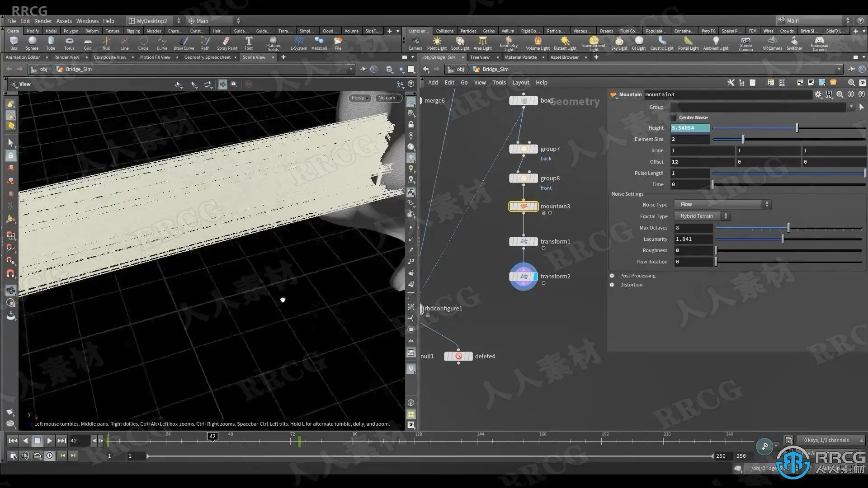Open the Render menu

(x=43, y=21)
